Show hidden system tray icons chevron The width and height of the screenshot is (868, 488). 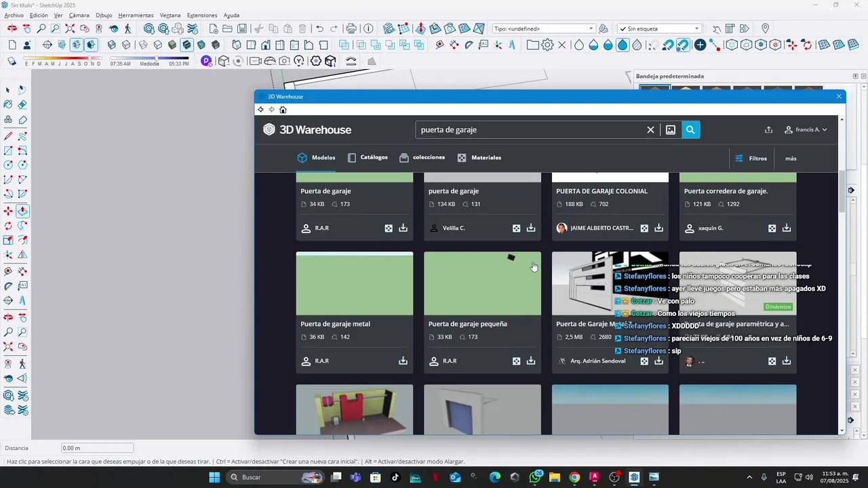(749, 477)
